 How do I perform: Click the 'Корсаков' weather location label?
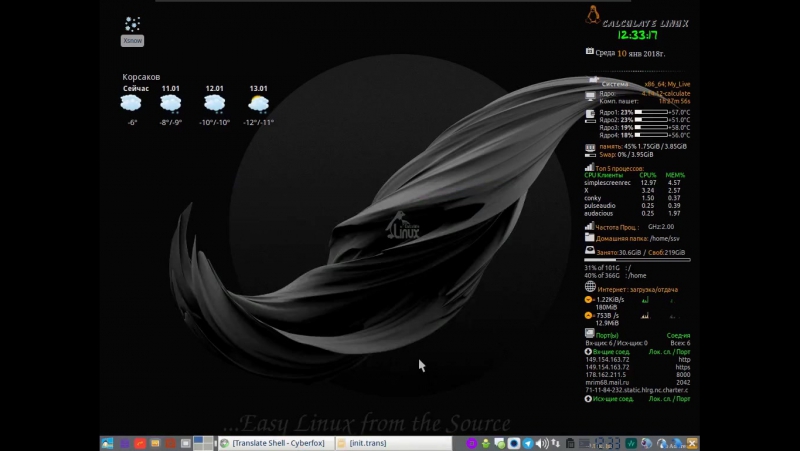pyautogui.click(x=141, y=76)
